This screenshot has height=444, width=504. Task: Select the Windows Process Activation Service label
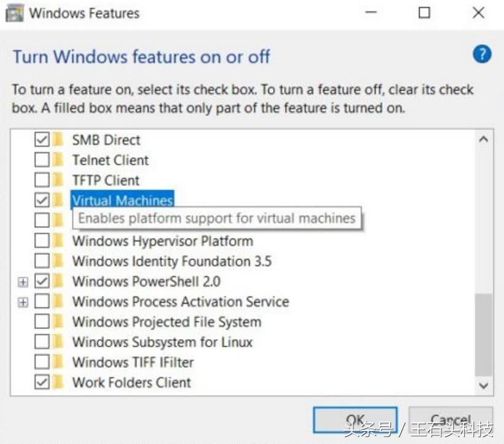[181, 301]
